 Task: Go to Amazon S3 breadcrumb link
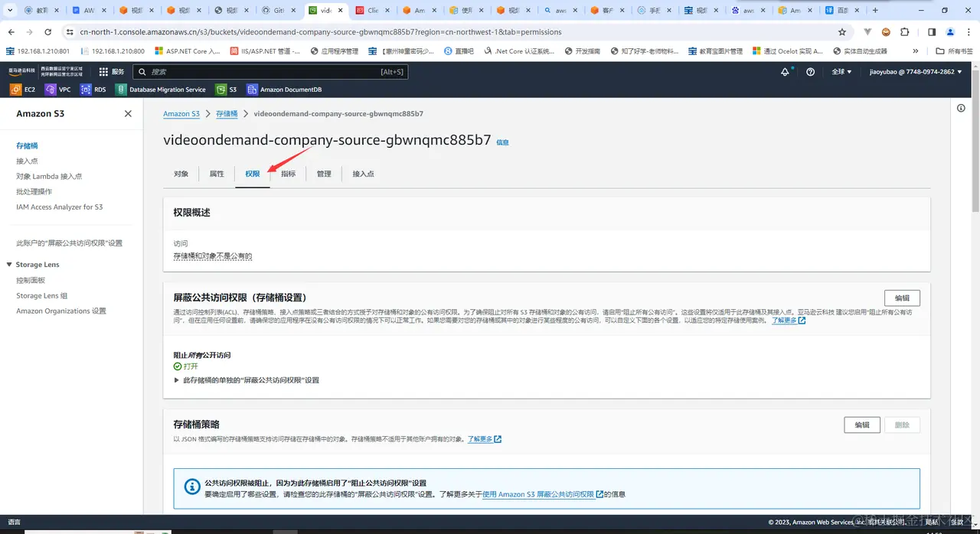coord(181,114)
